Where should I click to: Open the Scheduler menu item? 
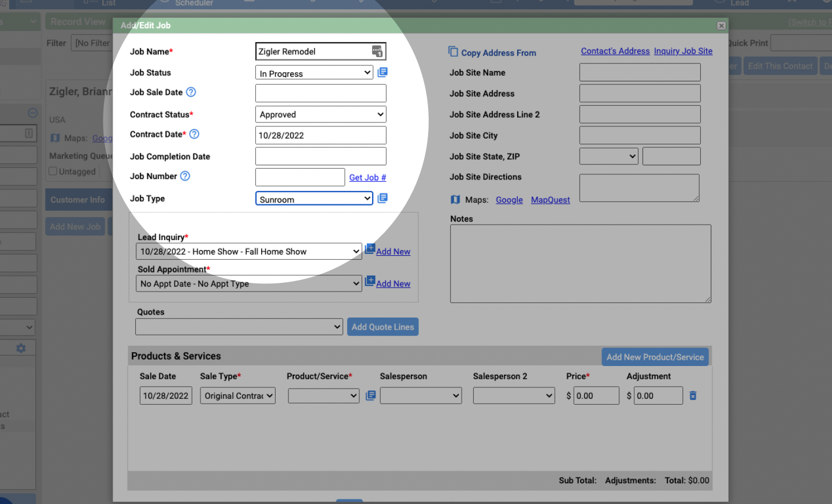click(194, 3)
